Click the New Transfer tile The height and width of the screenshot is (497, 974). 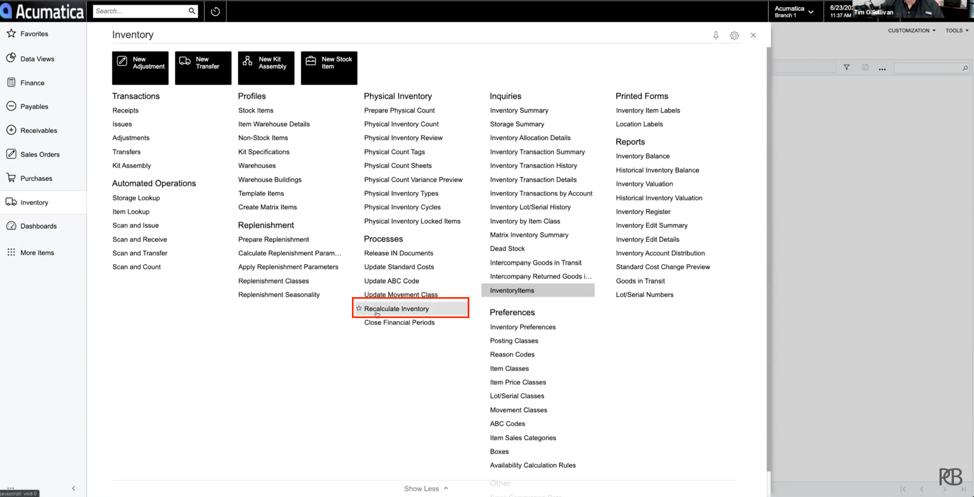pos(203,68)
